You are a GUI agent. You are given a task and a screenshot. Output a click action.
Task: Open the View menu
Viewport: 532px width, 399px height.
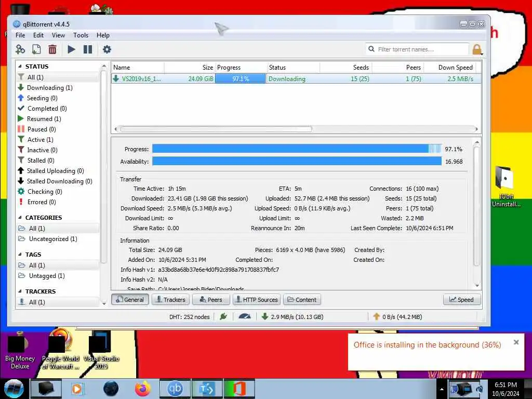58,35
